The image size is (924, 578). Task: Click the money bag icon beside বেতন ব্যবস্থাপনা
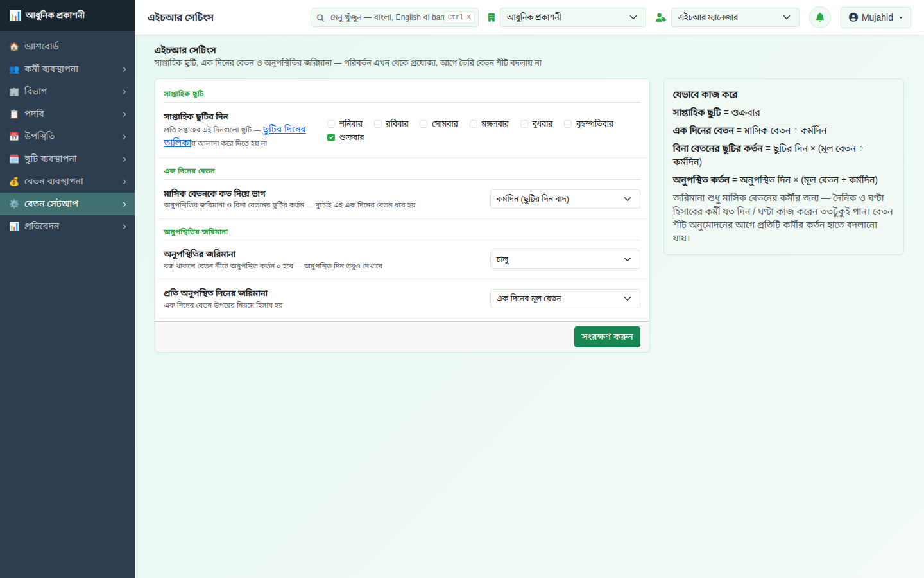(14, 182)
